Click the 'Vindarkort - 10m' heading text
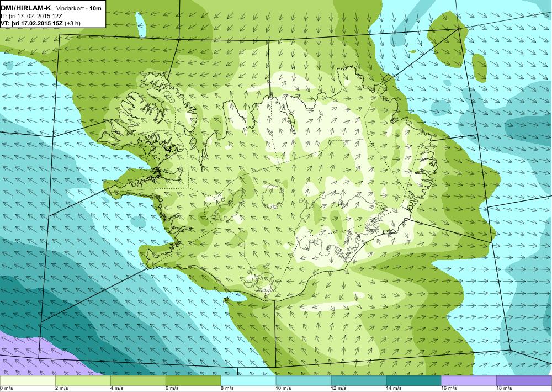This screenshot has height=392, width=552. pyautogui.click(x=79, y=8)
